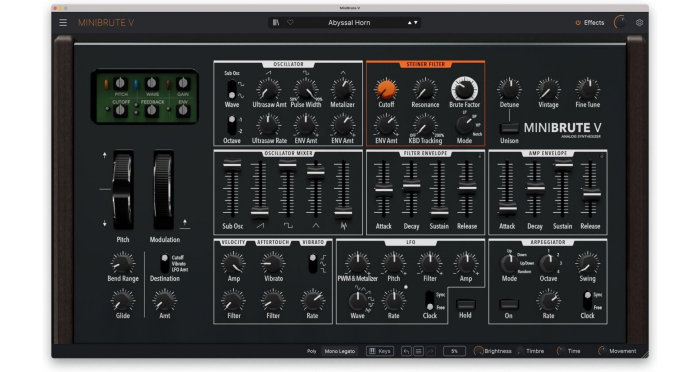Click the 5% CPU meter field
This screenshot has width=700, height=372.
(x=454, y=351)
